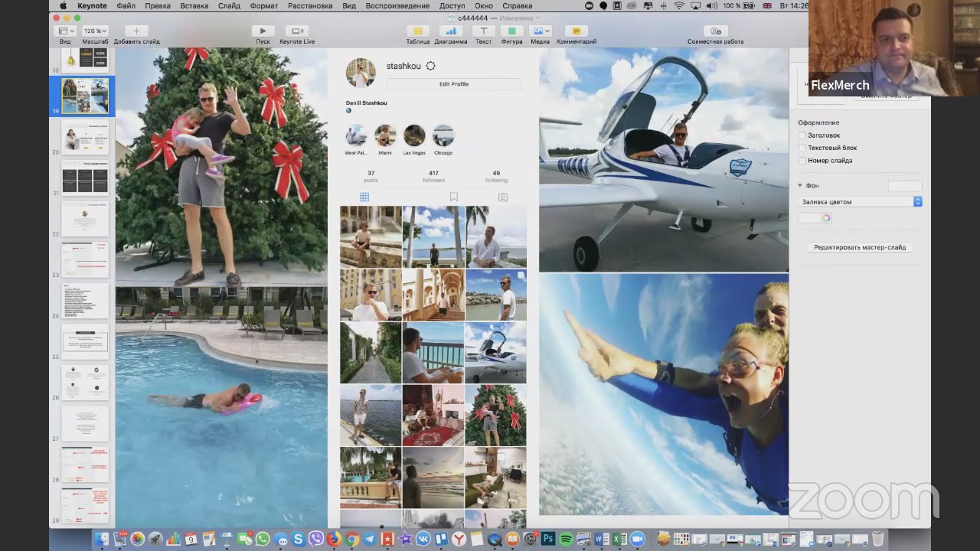Open the Формат menu

264,5
